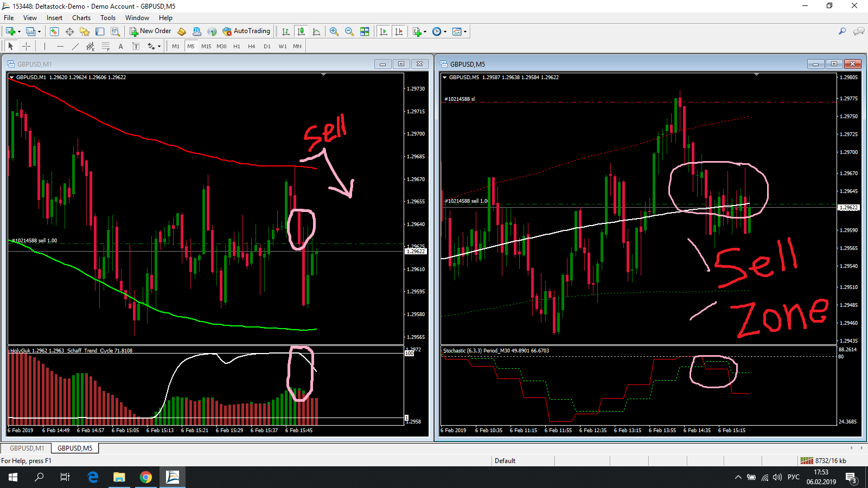The width and height of the screenshot is (868, 488).
Task: Zoom in on the chart
Action: coord(334,31)
